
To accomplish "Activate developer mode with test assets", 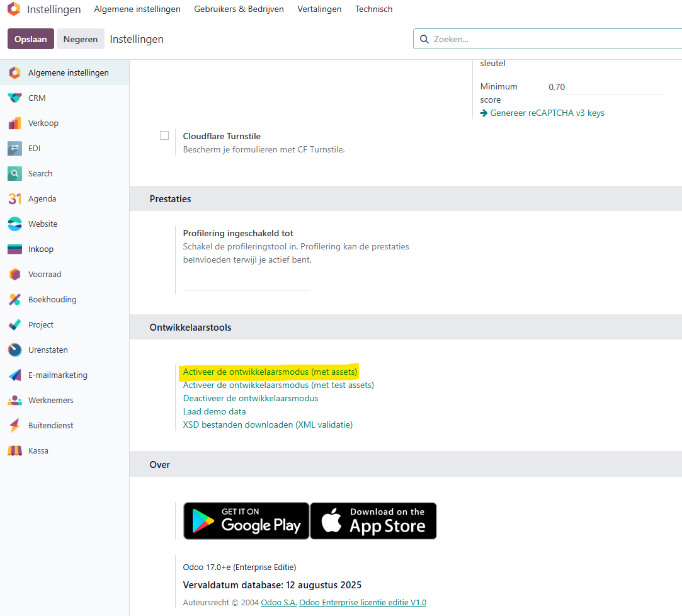I will (278, 385).
